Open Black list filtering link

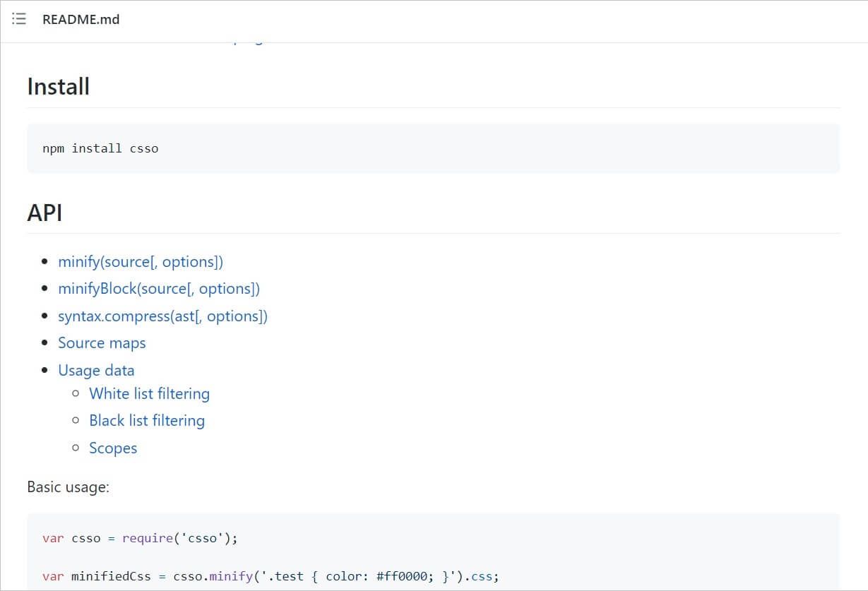point(147,421)
